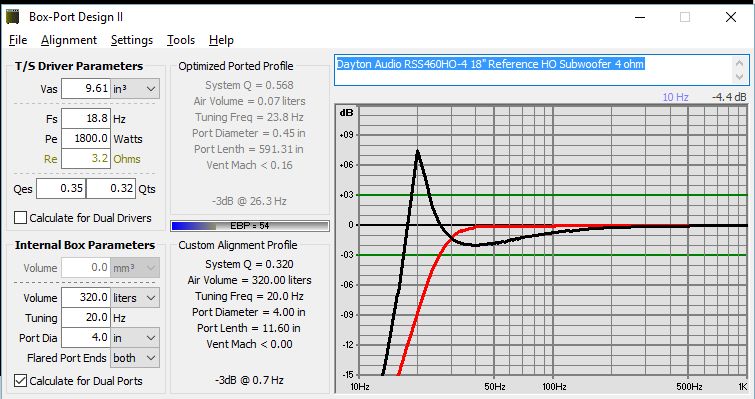
Task: Click the Qts value field
Action: click(x=111, y=188)
